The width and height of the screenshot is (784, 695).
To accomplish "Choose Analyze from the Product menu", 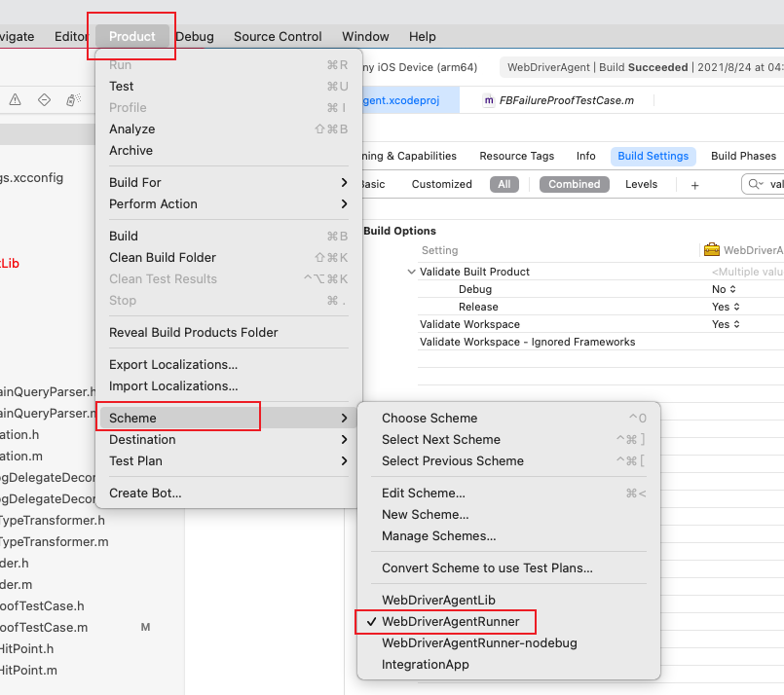I will coord(229,128).
